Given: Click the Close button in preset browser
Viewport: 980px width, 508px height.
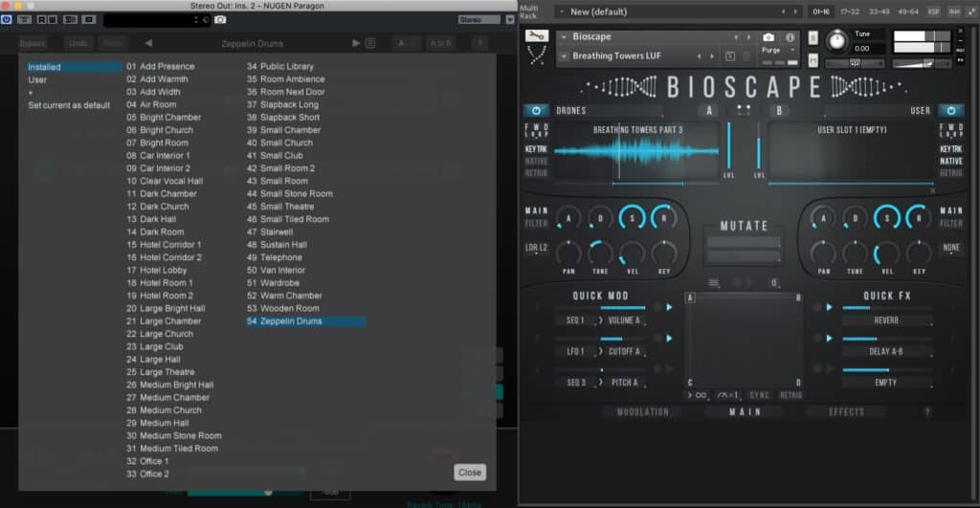Looking at the screenshot, I should pyautogui.click(x=470, y=473).
